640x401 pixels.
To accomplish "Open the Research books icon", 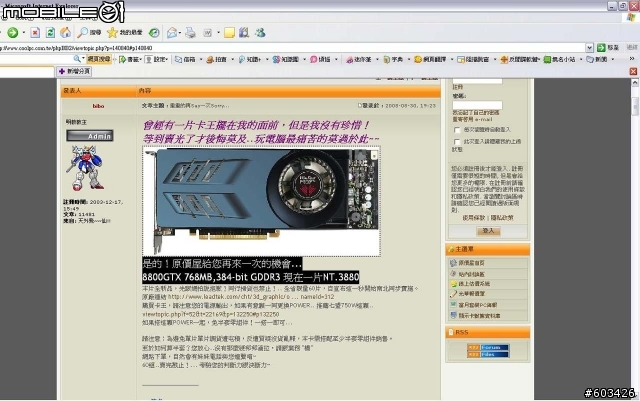I will click(x=244, y=33).
